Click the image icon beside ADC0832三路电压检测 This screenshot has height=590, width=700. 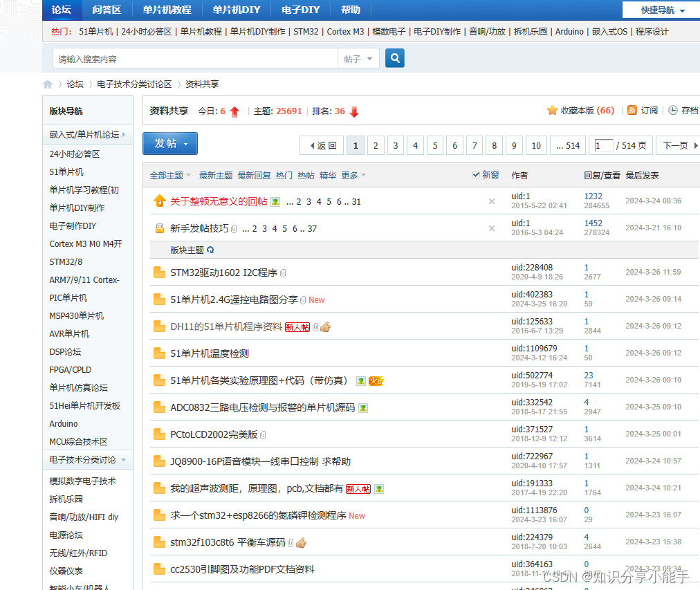(363, 408)
